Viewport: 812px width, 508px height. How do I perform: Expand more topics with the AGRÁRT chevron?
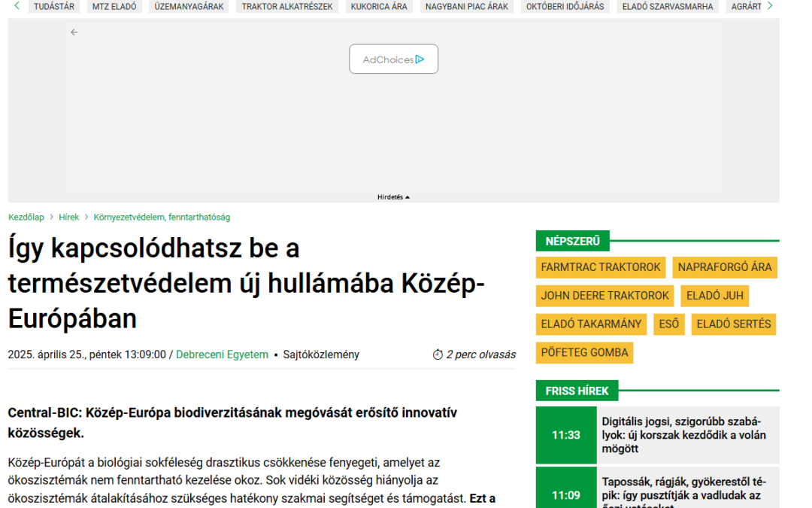tap(768, 5)
